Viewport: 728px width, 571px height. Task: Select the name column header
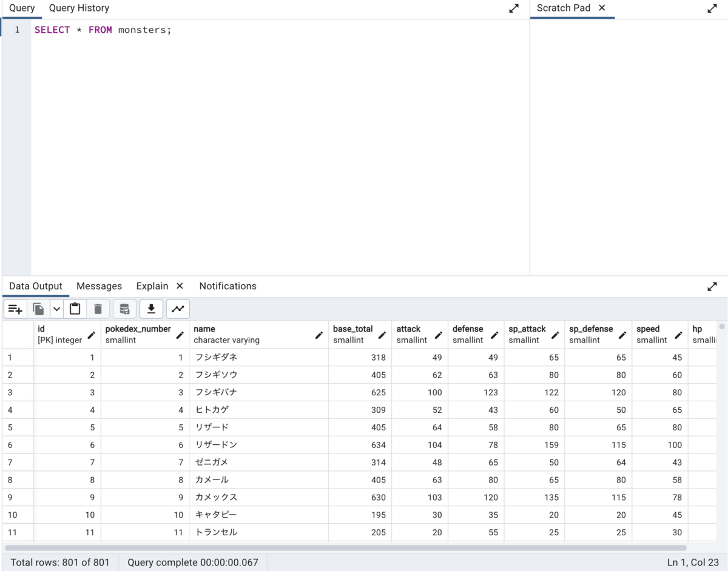pos(258,335)
